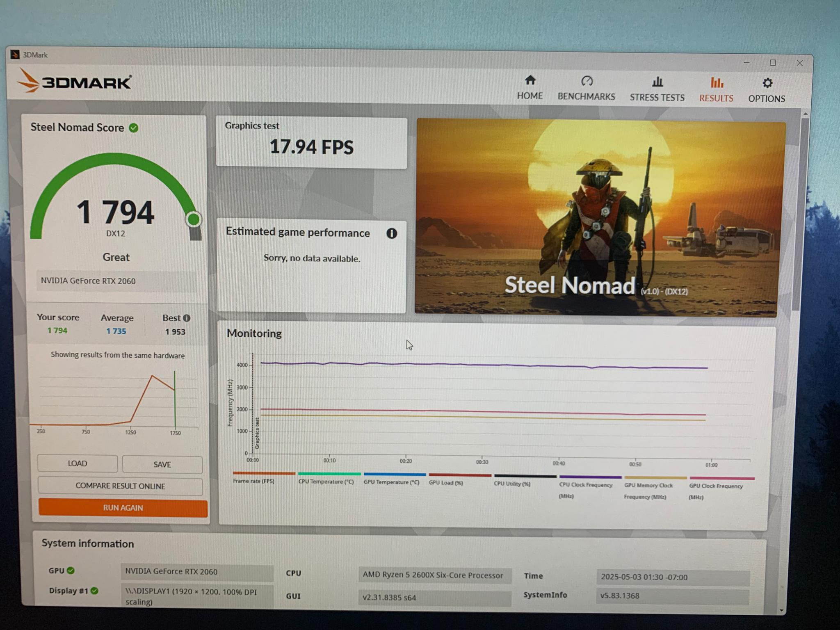Image resolution: width=840 pixels, height=630 pixels.
Task: Click the 3DMark title bar app icon
Action: point(15,55)
